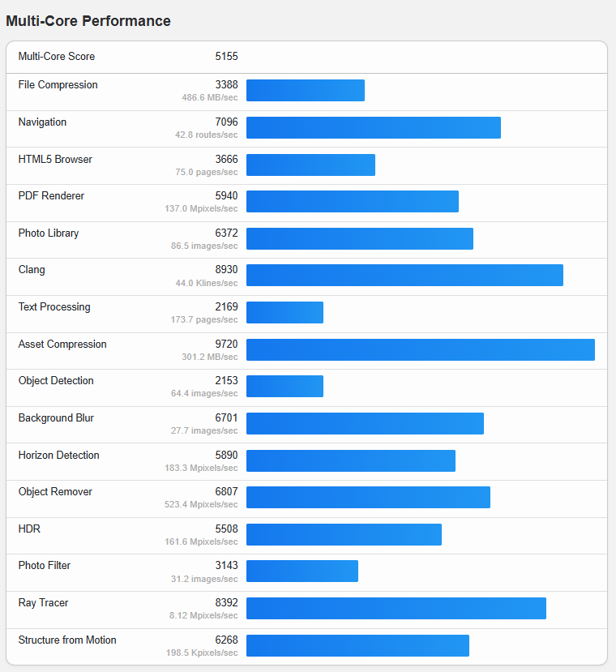Click the Ray Tracer score bar
Viewport: 616px width, 672px height.
click(x=396, y=609)
